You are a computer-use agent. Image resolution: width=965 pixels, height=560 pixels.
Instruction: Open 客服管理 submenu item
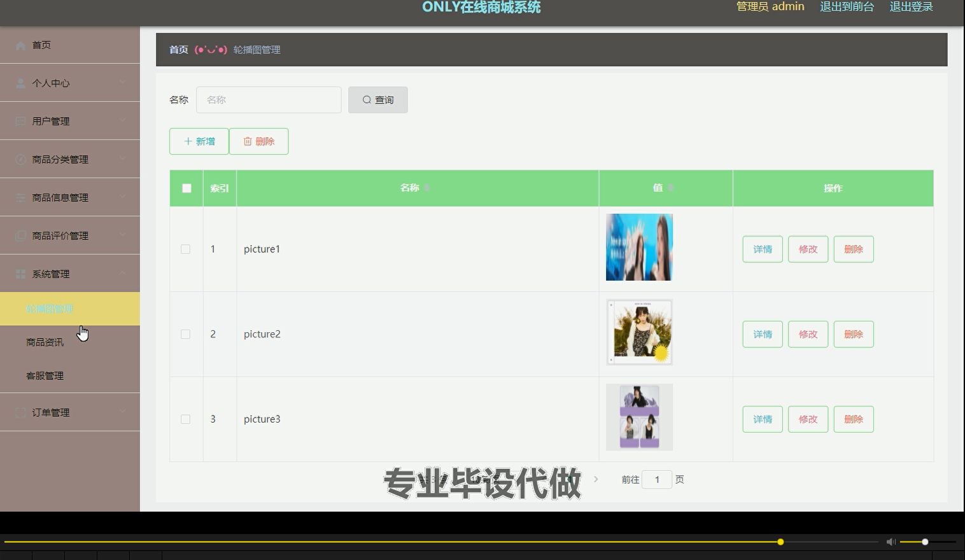[x=70, y=376]
